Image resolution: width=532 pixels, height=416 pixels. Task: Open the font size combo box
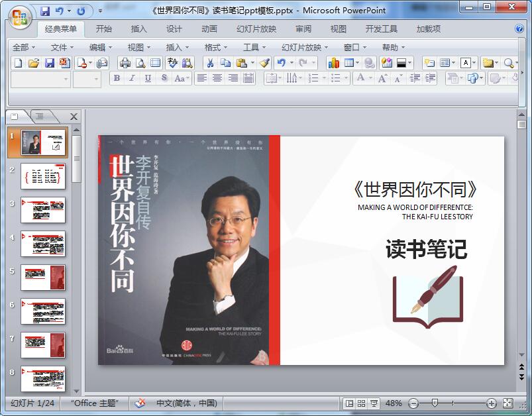[87, 79]
